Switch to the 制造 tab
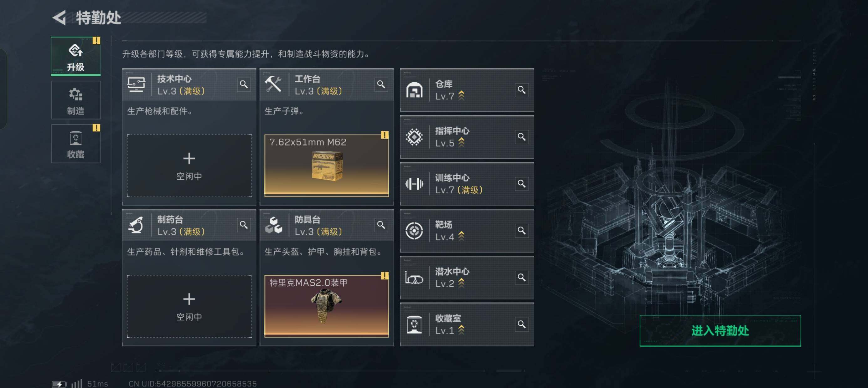The height and width of the screenshot is (388, 868). click(x=75, y=100)
